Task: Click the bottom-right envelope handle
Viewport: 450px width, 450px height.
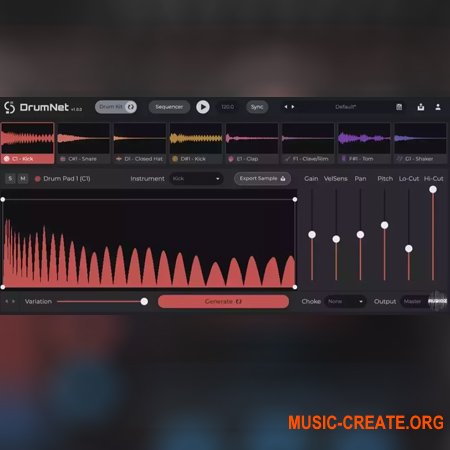Action: click(x=295, y=287)
